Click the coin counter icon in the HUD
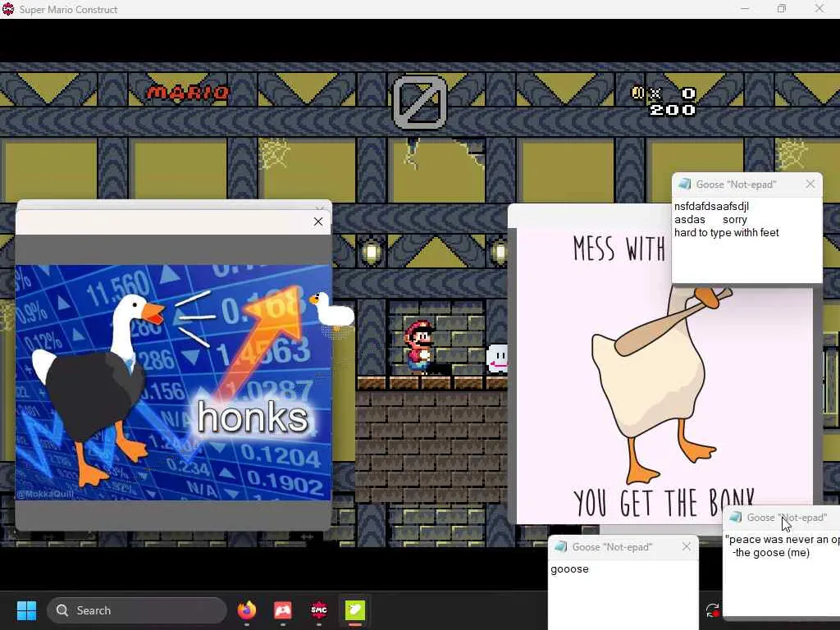Screen dimensions: 840x630 [637, 94]
